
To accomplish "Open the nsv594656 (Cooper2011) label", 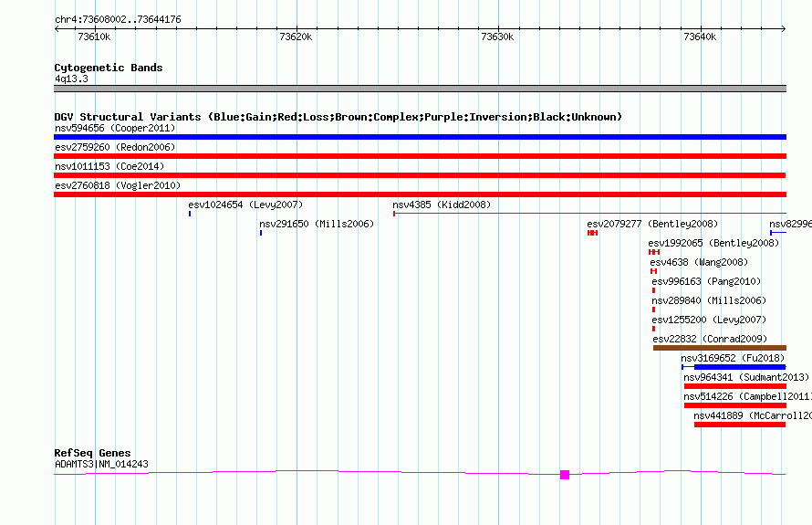I will (115, 128).
